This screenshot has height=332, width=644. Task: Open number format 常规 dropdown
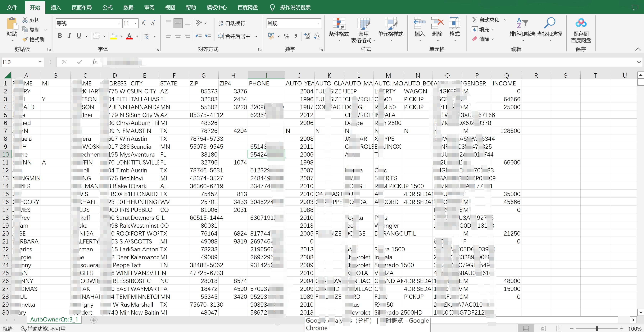[x=318, y=24]
